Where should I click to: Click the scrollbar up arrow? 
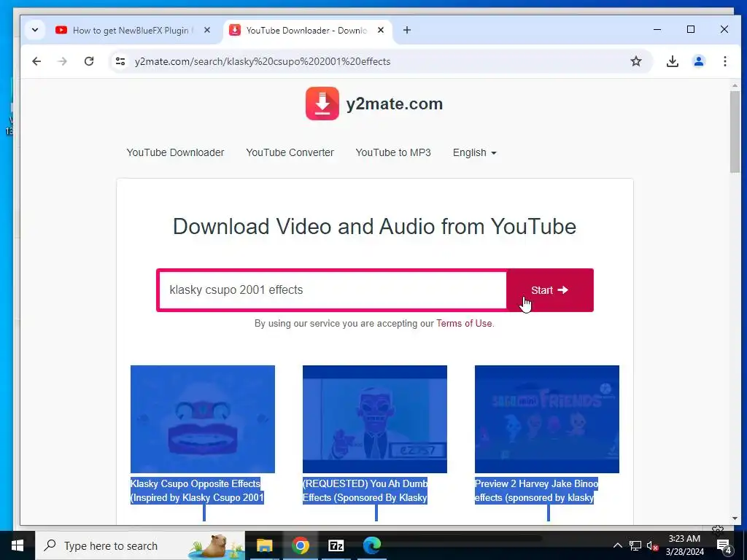coord(735,86)
